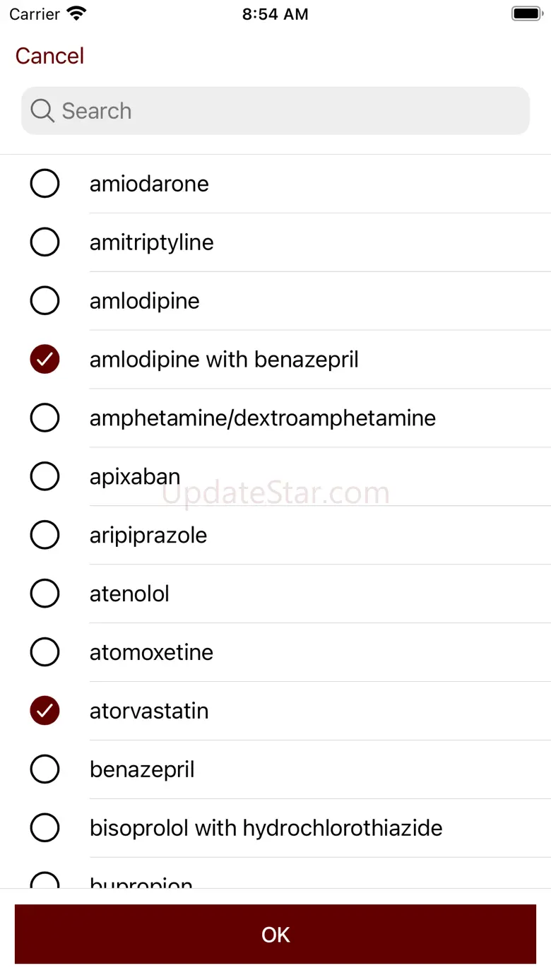Image resolution: width=551 pixels, height=980 pixels.
Task: Tap the partially visible bupropion row
Action: (x=141, y=882)
